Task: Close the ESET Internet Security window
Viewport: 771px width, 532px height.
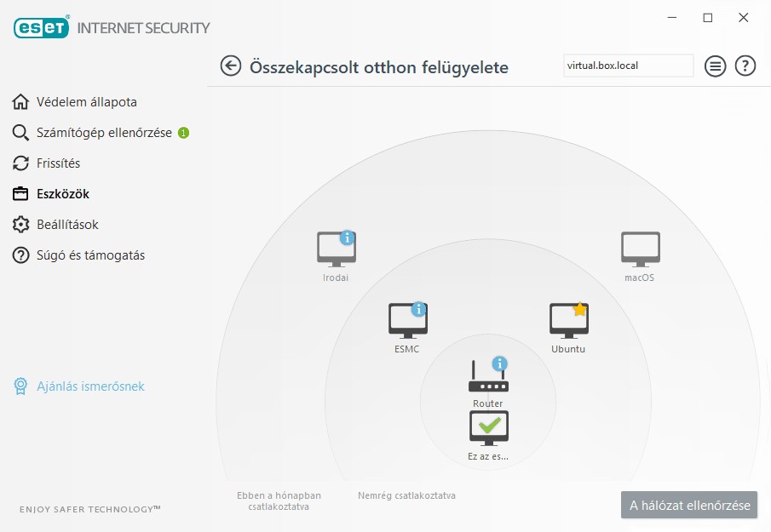Action: click(744, 18)
